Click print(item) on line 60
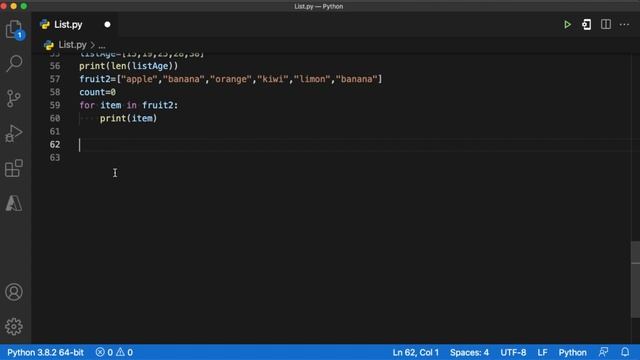Image resolution: width=640 pixels, height=360 pixels. 129,118
